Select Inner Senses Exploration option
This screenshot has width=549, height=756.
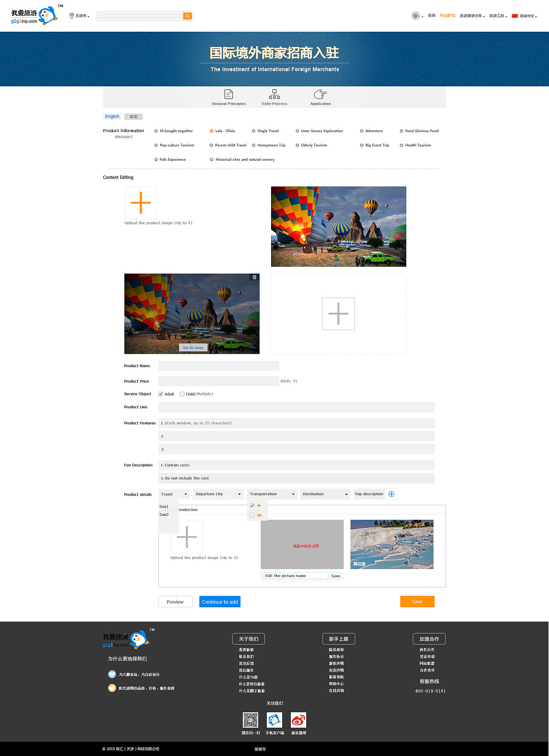click(319, 131)
